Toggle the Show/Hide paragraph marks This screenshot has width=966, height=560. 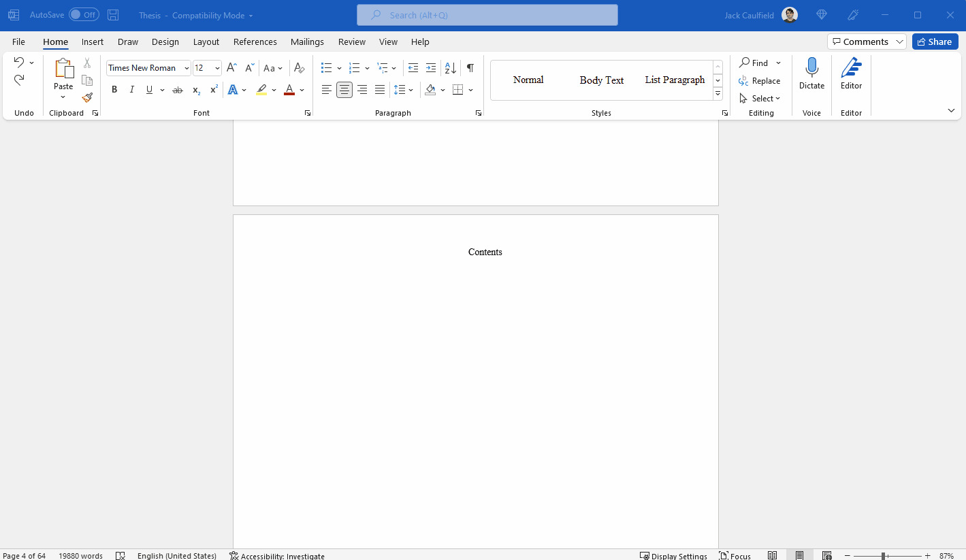tap(470, 68)
